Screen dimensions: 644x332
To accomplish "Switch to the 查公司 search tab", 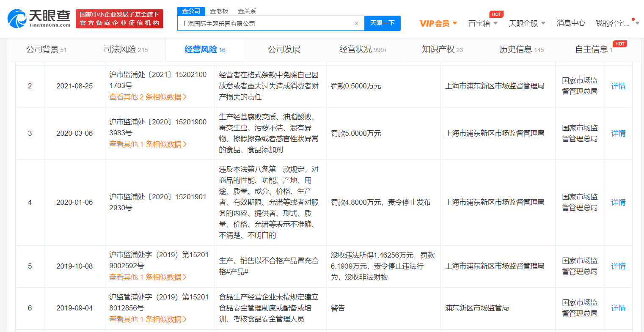I will point(191,11).
